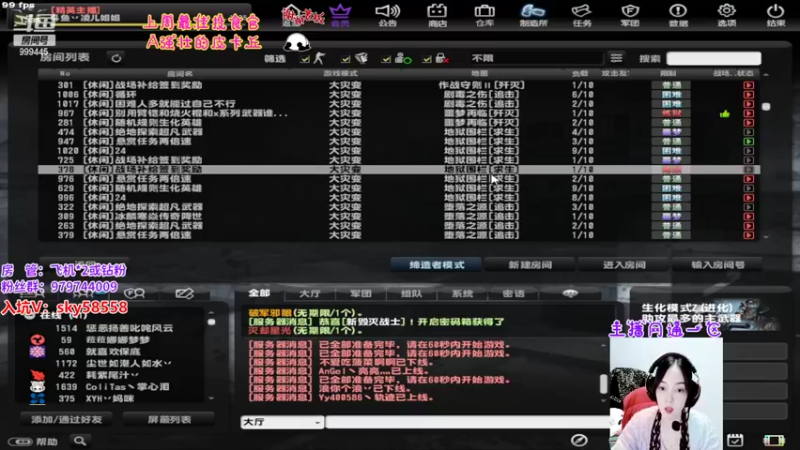The height and width of the screenshot is (450, 800).
Task: Click the 添加/通过好友 button
Action: click(x=66, y=419)
